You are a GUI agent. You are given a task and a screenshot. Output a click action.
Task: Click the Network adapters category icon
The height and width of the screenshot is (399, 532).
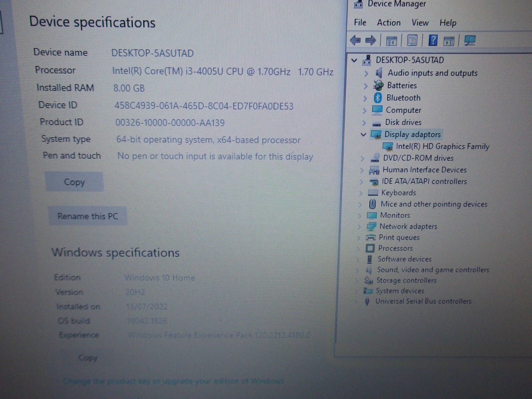(371, 226)
